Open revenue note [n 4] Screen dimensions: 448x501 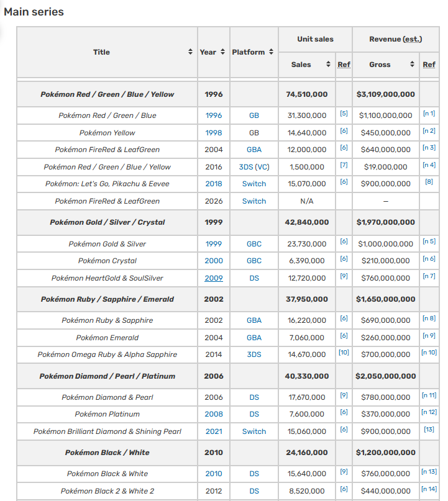pyautogui.click(x=429, y=165)
